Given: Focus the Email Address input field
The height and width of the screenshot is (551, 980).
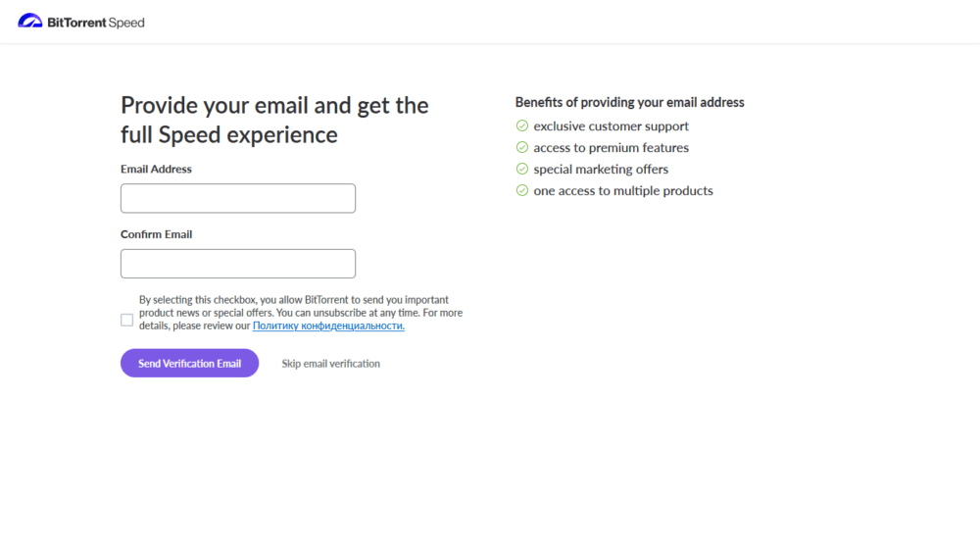Looking at the screenshot, I should (x=238, y=198).
